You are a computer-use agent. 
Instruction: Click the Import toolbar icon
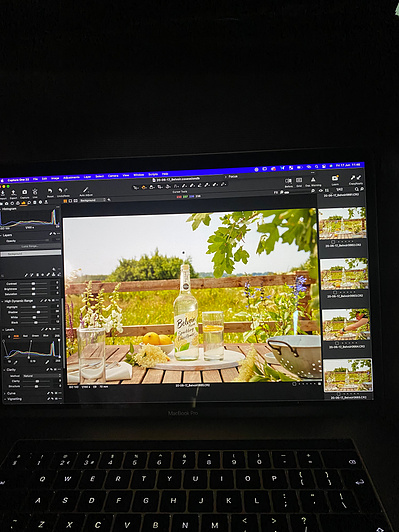pos(2,192)
